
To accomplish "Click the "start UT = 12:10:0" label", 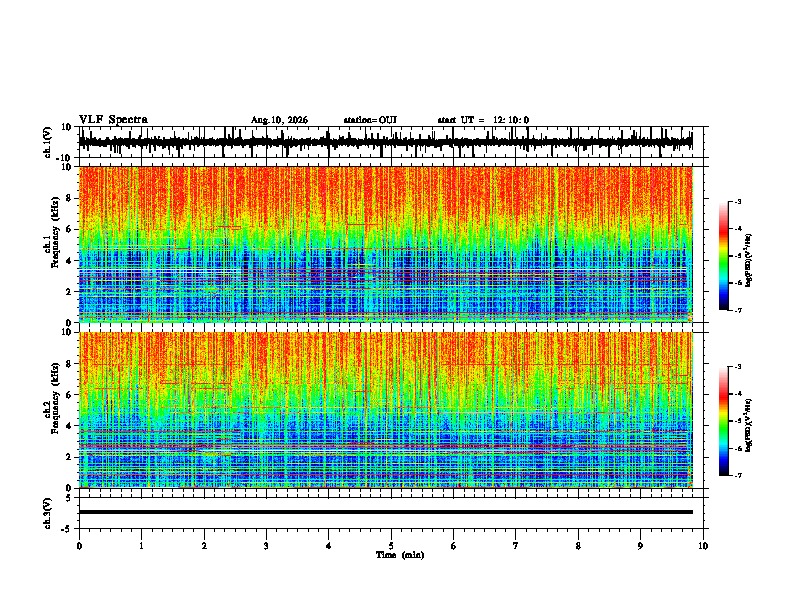I will click(483, 120).
